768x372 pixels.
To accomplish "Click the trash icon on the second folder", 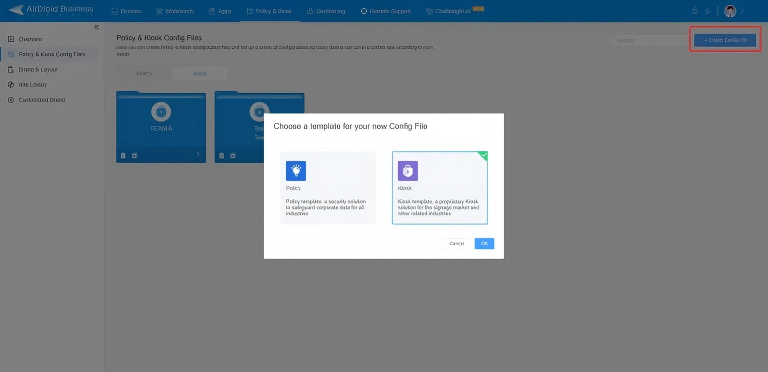I will 221,155.
